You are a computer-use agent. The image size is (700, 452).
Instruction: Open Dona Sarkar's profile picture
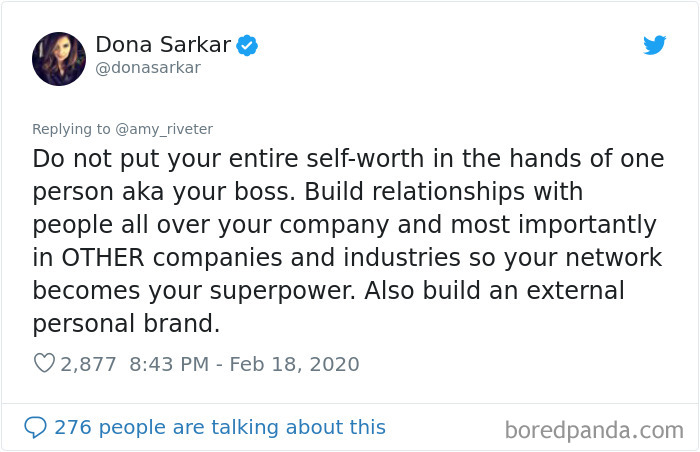point(59,59)
